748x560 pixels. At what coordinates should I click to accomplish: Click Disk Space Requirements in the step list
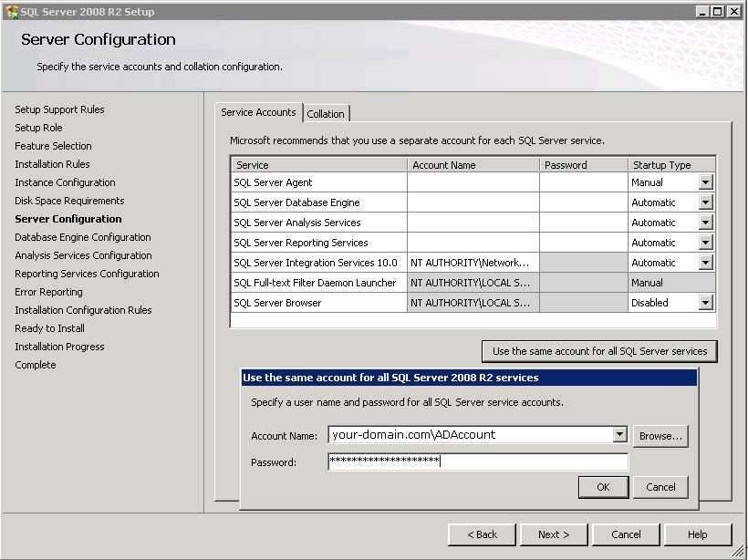tap(69, 201)
